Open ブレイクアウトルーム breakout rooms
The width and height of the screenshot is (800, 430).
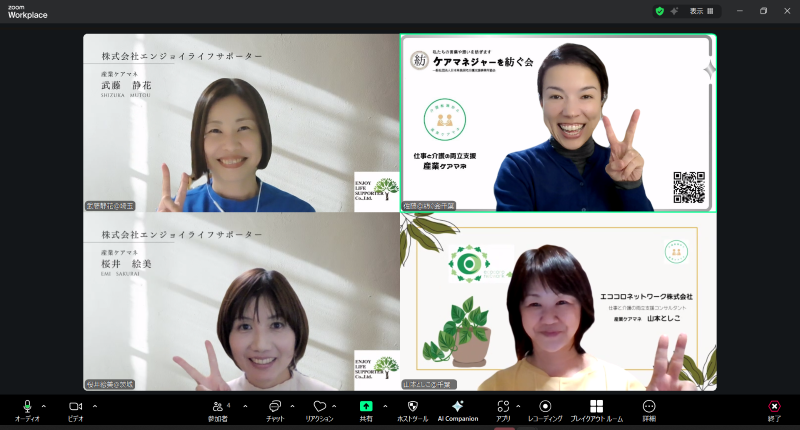pos(596,408)
